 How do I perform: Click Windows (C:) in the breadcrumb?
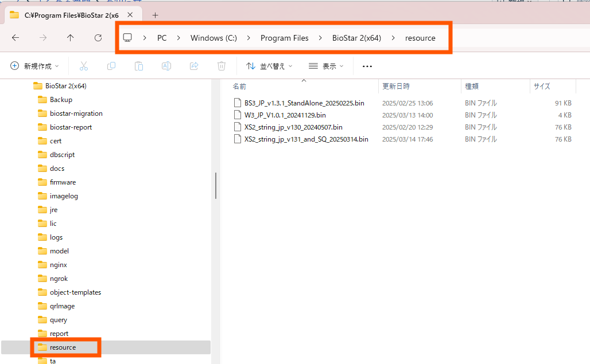click(x=214, y=38)
